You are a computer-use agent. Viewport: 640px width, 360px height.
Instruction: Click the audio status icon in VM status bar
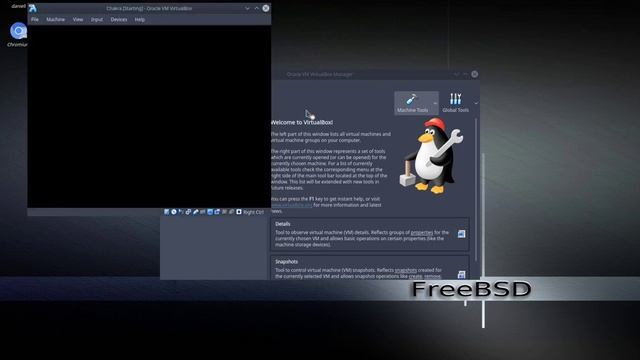click(181, 212)
